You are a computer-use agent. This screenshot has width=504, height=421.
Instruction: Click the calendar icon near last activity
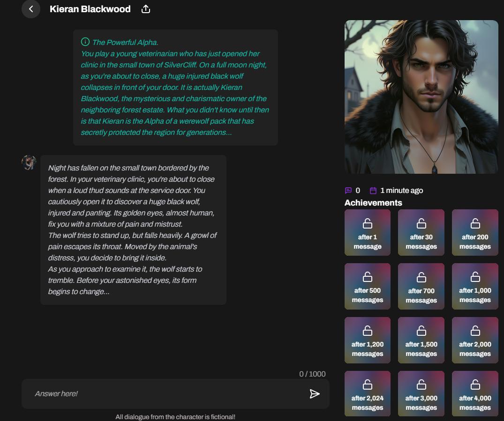pos(373,191)
